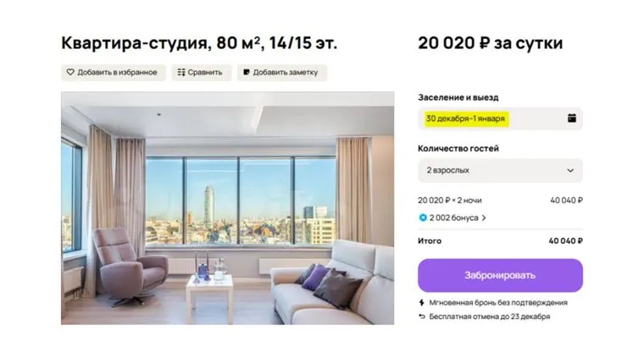
Task: Click the note icon beside Добавить заметку
Action: (247, 73)
